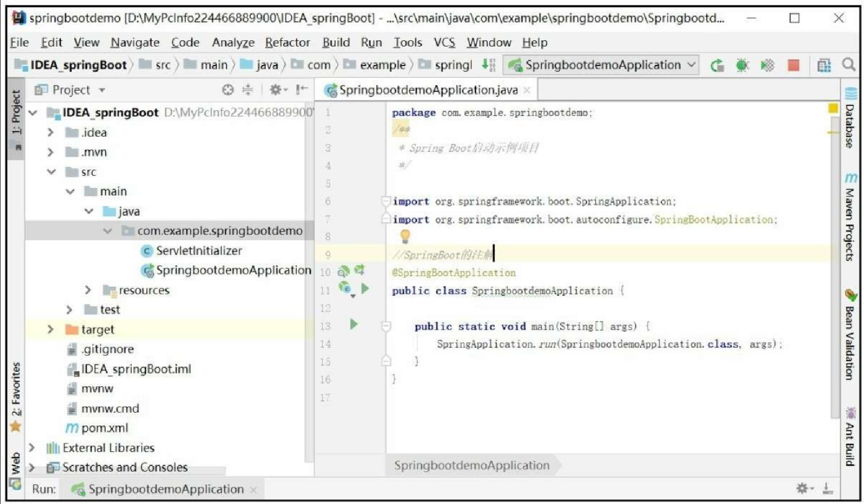Viewport: 864px width, 504px height.
Task: Open the Maven Projects tool window
Action: coord(850,217)
